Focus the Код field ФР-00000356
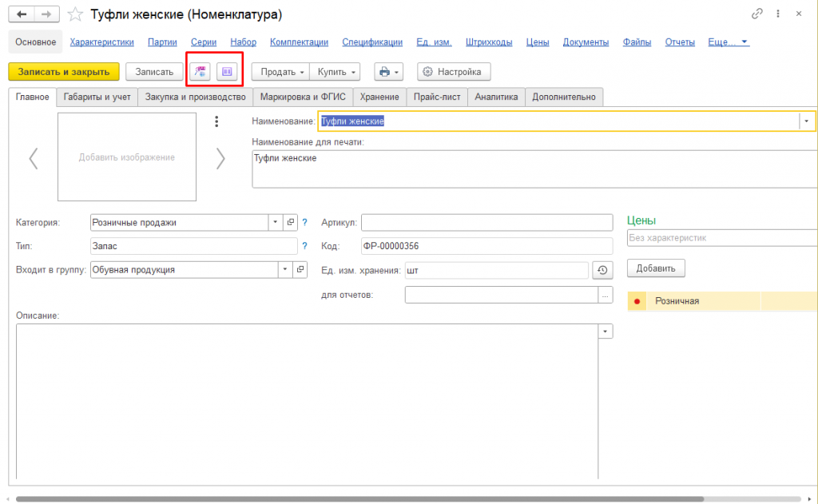Image resolution: width=818 pixels, height=504 pixels. click(486, 246)
